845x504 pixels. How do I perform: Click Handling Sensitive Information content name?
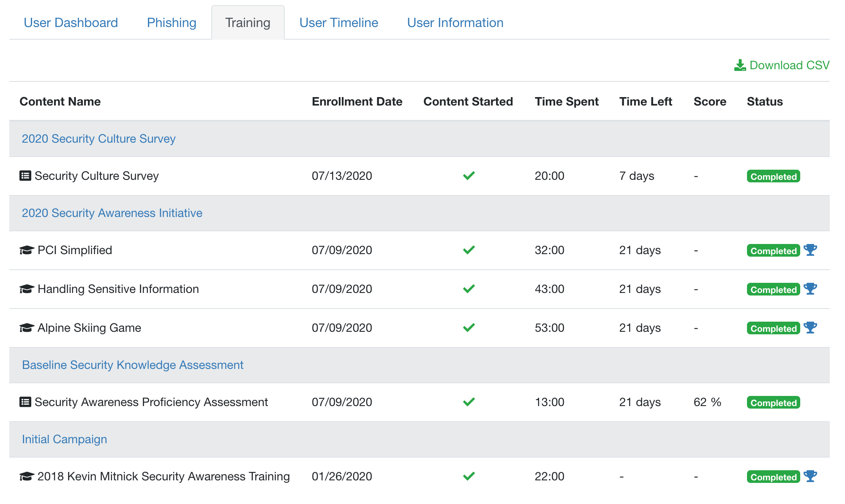118,289
